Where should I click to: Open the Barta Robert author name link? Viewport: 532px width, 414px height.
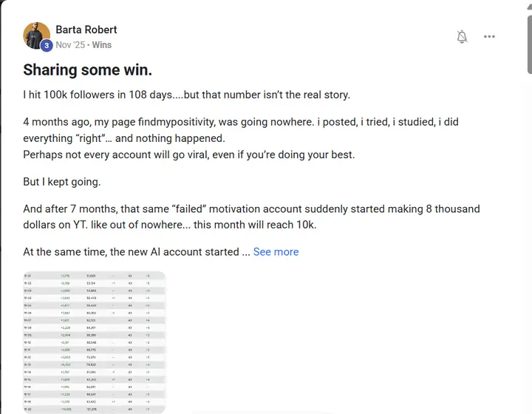tap(86, 30)
